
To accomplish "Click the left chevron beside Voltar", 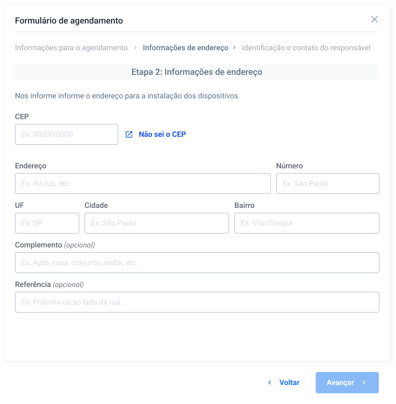I will pos(270,383).
